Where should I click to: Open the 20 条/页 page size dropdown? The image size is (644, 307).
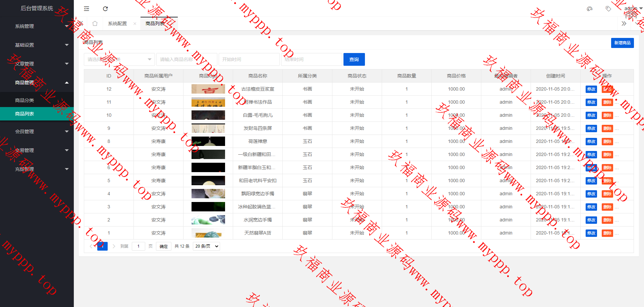[206, 246]
